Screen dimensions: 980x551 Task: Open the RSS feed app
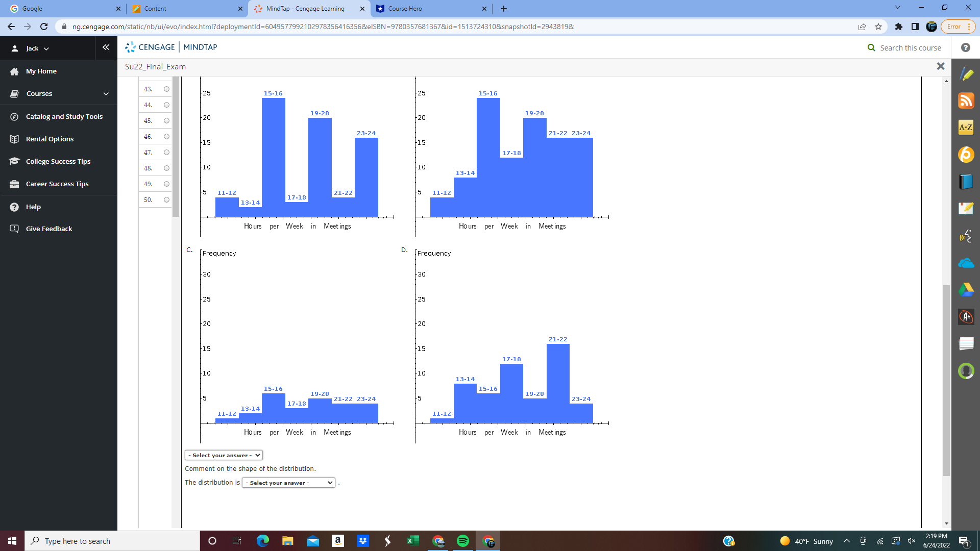pos(966,101)
